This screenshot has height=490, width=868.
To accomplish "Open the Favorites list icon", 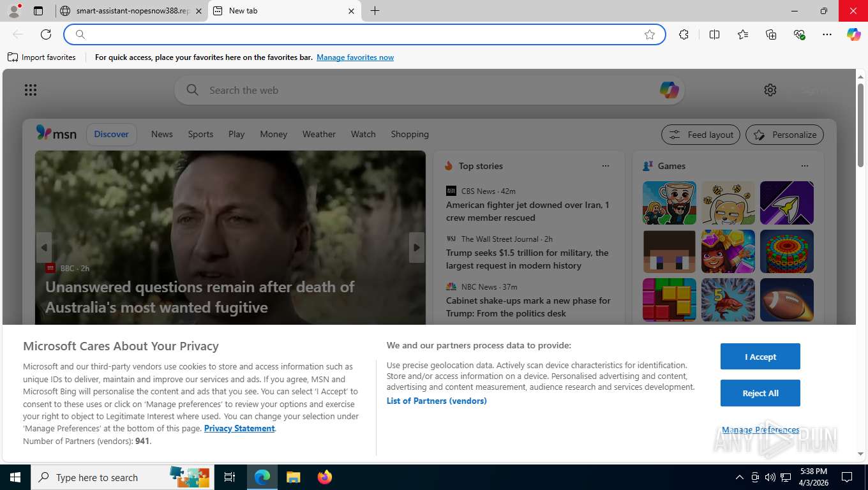I will tap(743, 34).
